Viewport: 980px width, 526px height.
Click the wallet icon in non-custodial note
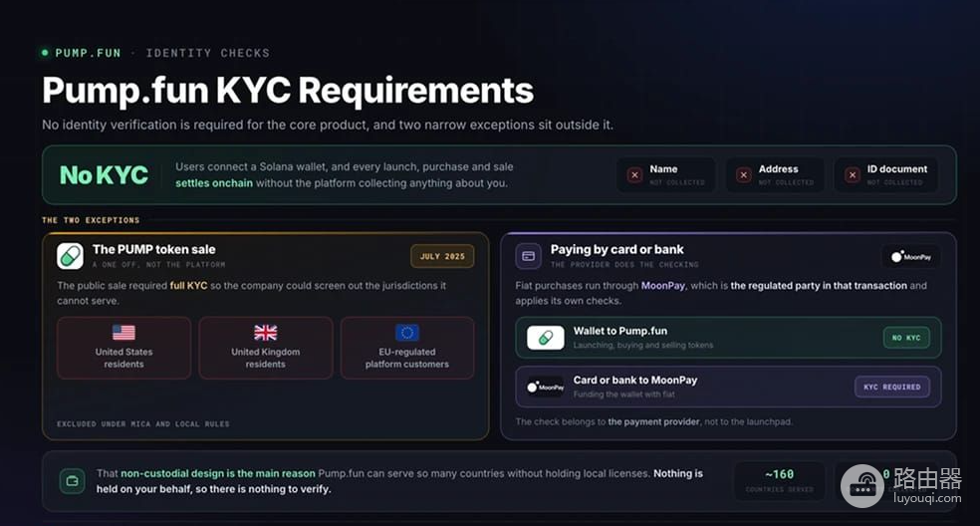tap(72, 481)
